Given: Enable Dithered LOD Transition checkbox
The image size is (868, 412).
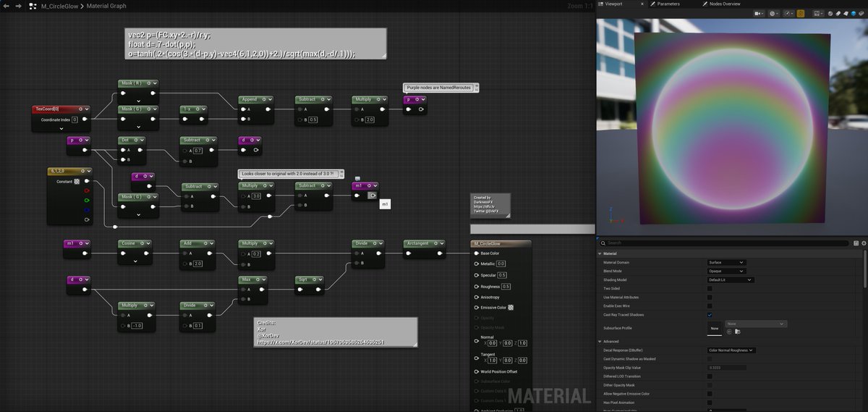Looking at the screenshot, I should pyautogui.click(x=710, y=377).
